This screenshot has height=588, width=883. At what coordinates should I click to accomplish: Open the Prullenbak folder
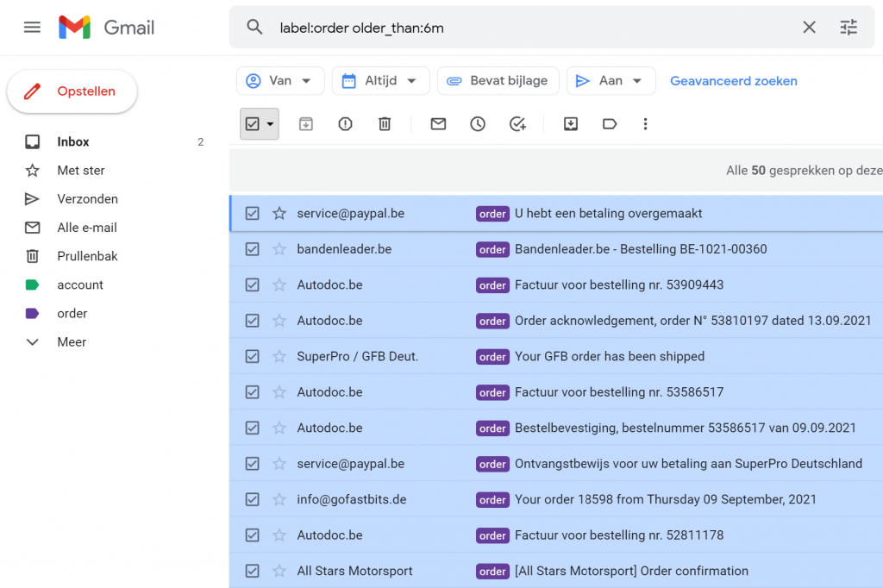pos(87,256)
